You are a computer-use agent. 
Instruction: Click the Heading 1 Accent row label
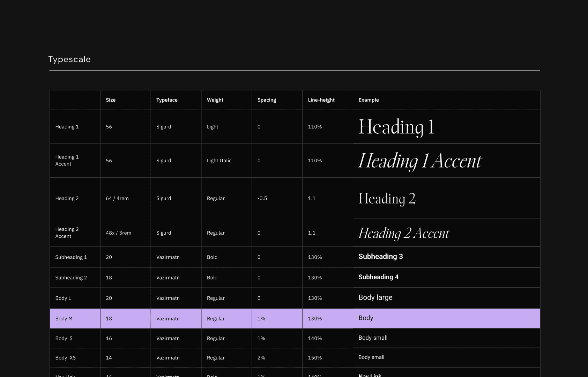pos(67,161)
